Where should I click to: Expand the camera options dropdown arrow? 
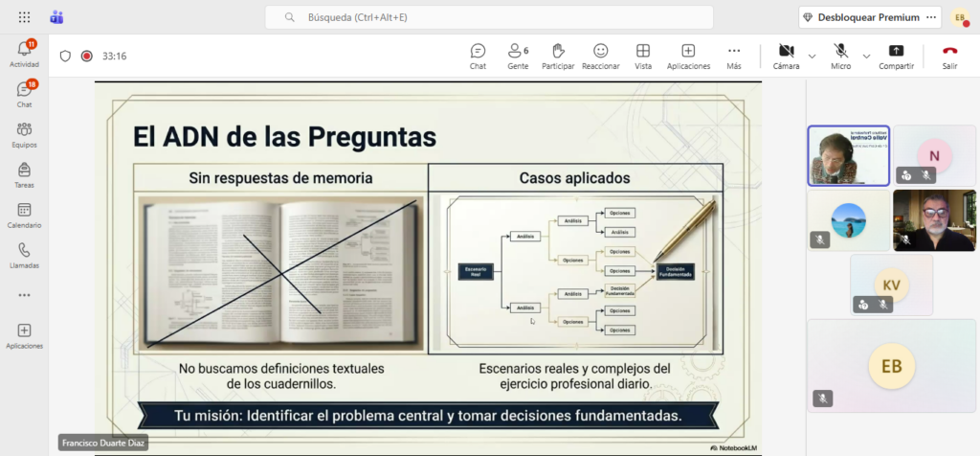[813, 57]
